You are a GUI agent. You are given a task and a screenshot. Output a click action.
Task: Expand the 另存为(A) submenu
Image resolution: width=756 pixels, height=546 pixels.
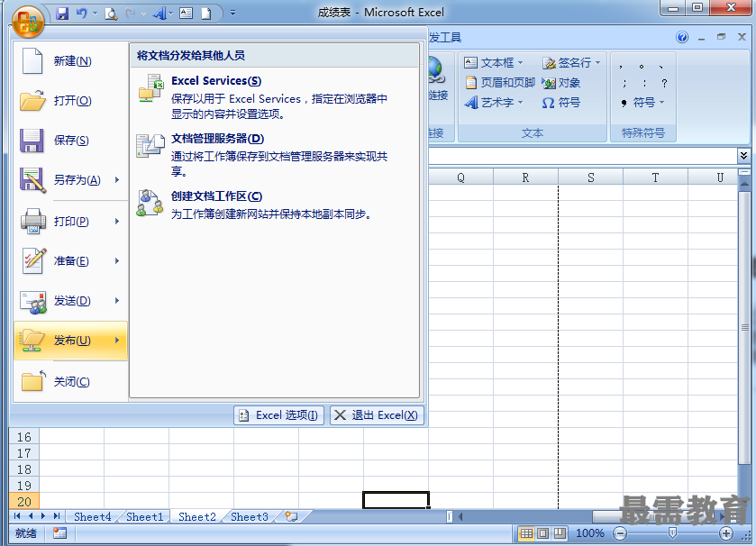[x=117, y=180]
